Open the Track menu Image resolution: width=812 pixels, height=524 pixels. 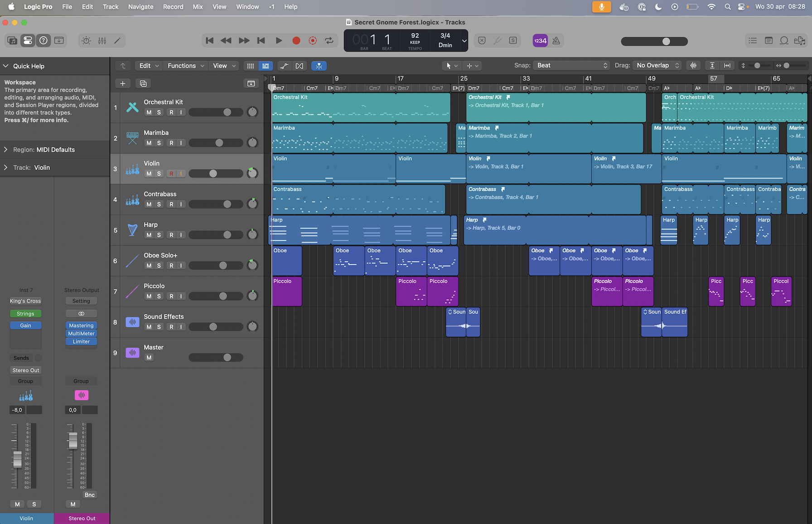[111, 7]
